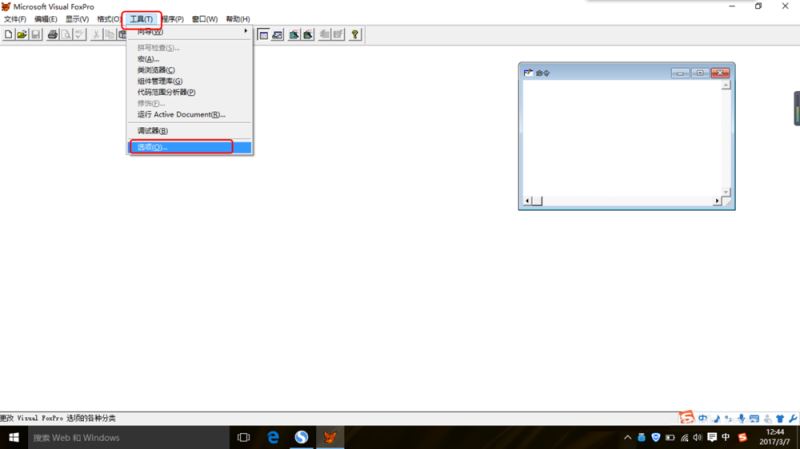Click the Help question mark icon

355,35
